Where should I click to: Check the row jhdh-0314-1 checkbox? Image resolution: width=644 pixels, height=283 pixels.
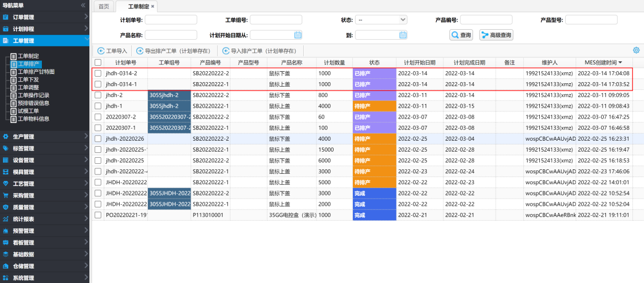(x=98, y=84)
